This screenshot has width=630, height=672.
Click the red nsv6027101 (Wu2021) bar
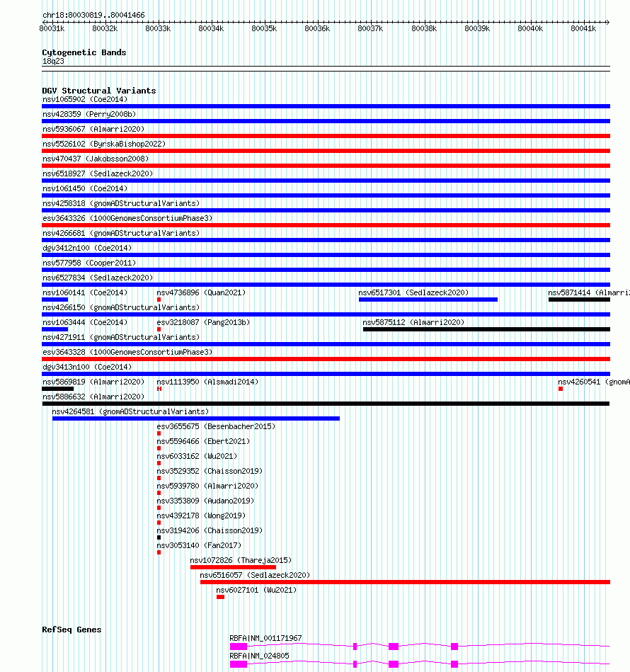pyautogui.click(x=221, y=597)
